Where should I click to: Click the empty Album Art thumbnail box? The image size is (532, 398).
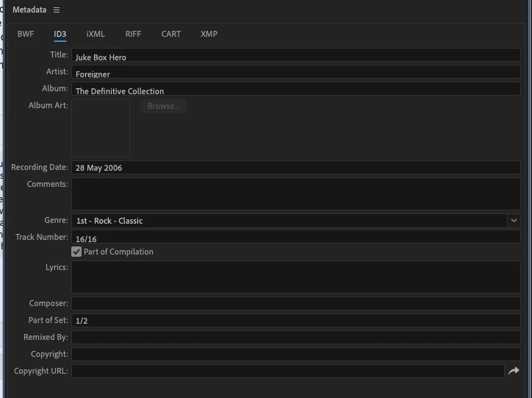tap(101, 128)
